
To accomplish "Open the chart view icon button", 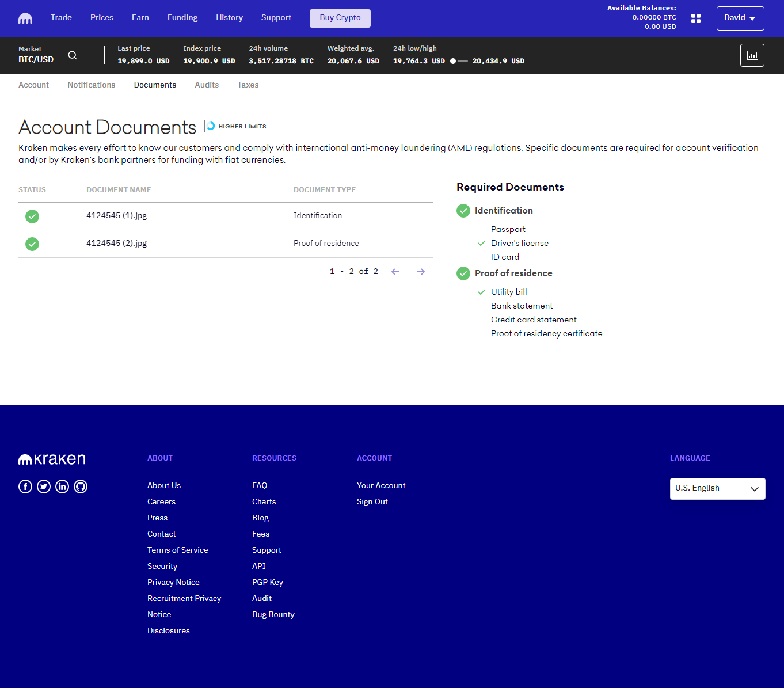I will pyautogui.click(x=752, y=55).
